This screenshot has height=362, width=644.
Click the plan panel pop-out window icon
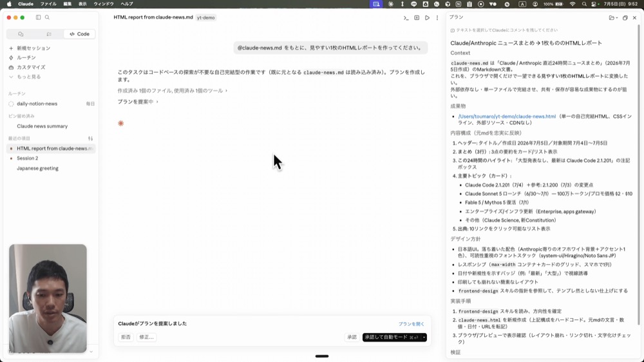click(x=625, y=17)
